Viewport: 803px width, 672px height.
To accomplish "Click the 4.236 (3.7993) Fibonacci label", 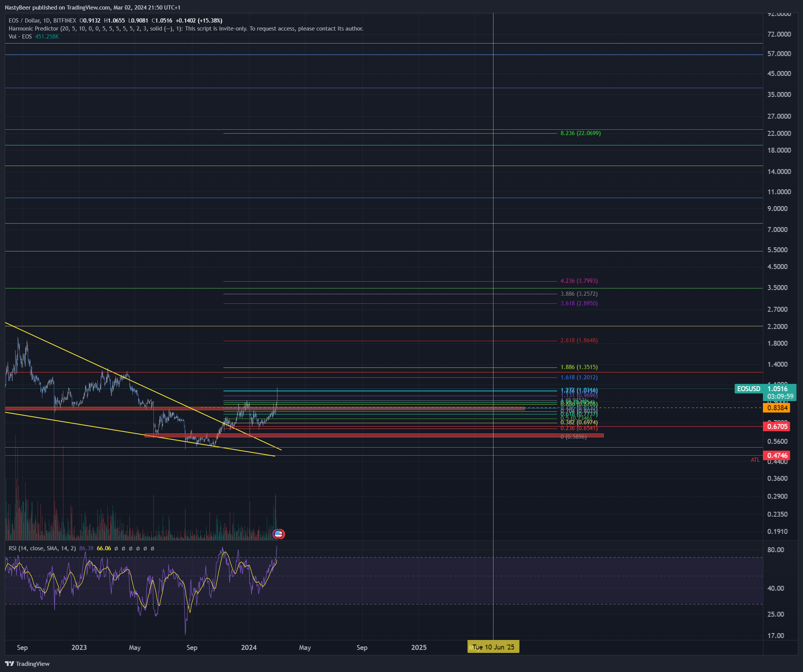I will [x=579, y=280].
